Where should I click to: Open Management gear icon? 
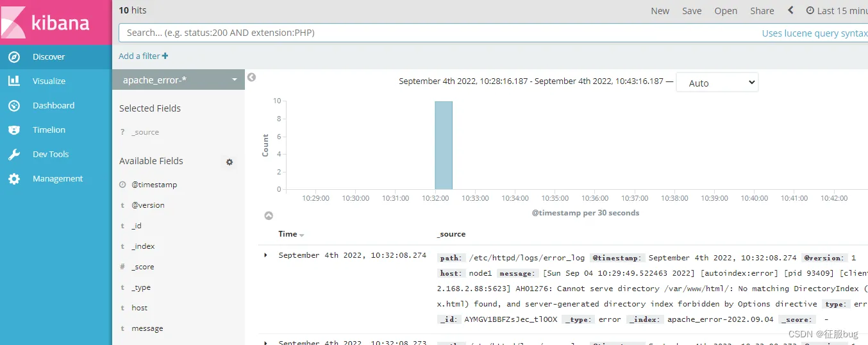pos(14,178)
